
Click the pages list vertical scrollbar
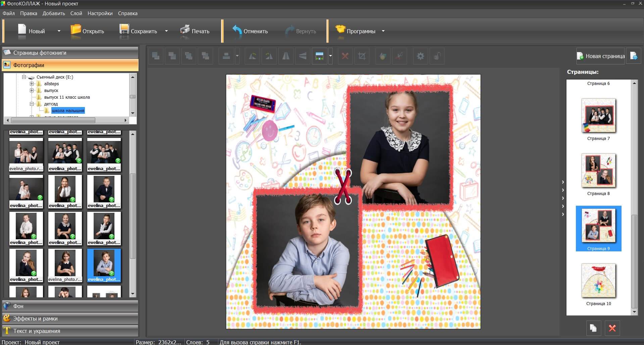634,262
